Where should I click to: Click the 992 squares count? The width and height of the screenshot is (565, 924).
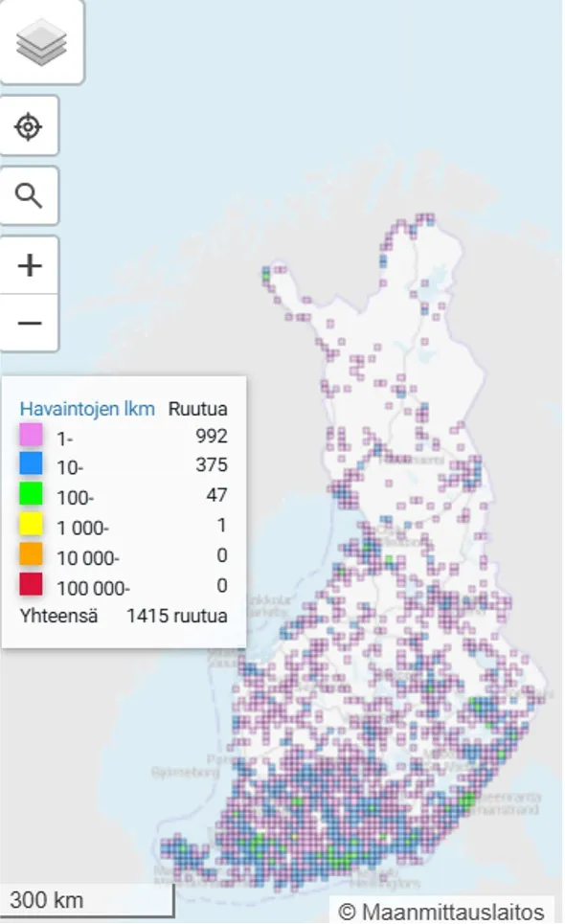click(212, 436)
